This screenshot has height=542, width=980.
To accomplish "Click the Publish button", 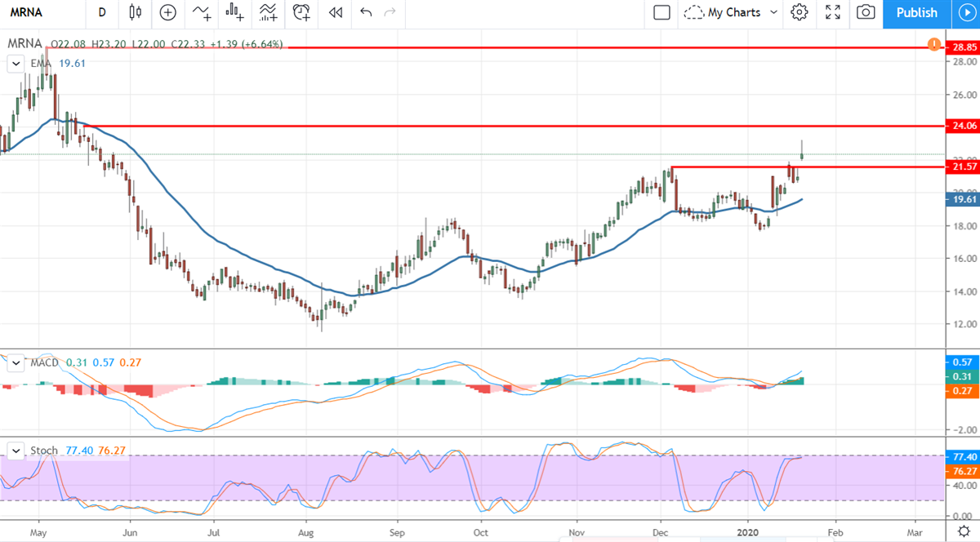I will (x=916, y=12).
